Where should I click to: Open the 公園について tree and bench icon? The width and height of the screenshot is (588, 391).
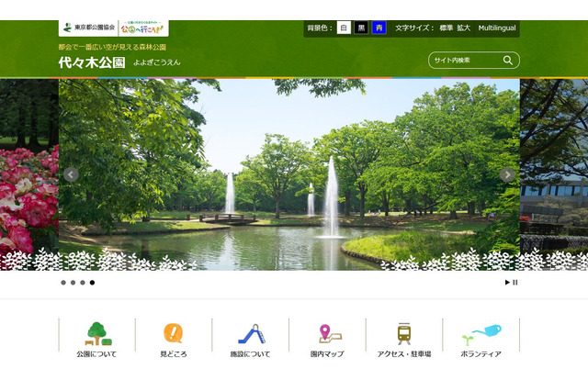pyautogui.click(x=98, y=333)
